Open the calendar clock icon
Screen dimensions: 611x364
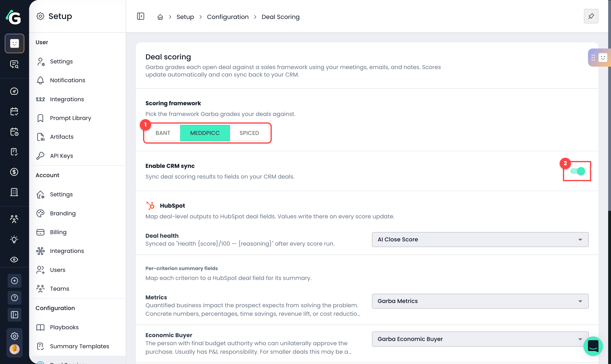[14, 132]
